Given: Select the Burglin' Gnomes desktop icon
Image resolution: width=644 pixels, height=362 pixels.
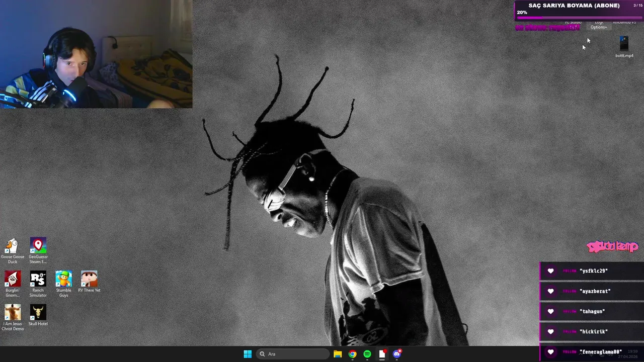Looking at the screenshot, I should (13, 284).
